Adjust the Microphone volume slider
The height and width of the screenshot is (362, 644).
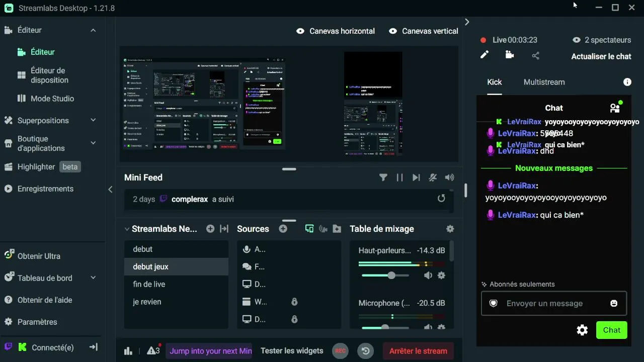pyautogui.click(x=385, y=327)
